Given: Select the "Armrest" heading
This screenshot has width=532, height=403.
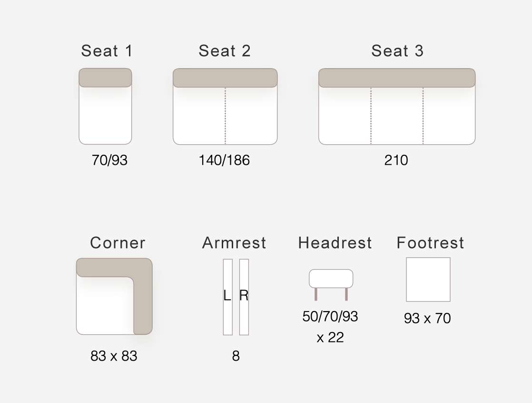Looking at the screenshot, I should (234, 243).
